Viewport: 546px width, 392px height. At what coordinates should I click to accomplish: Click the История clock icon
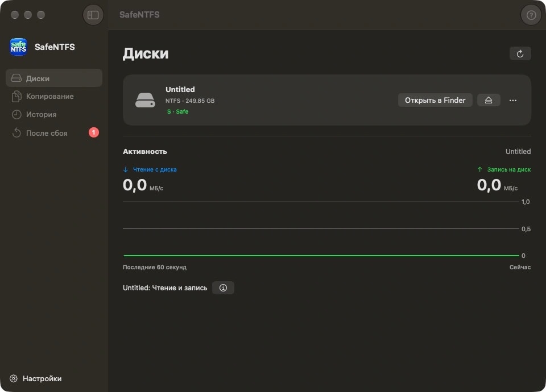point(16,114)
